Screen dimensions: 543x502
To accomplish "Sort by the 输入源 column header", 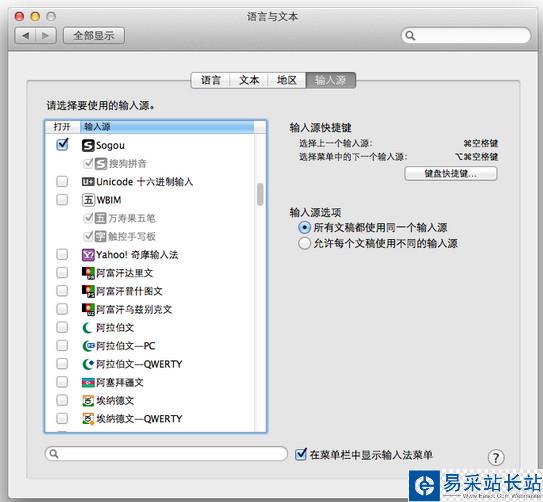I will tap(167, 127).
